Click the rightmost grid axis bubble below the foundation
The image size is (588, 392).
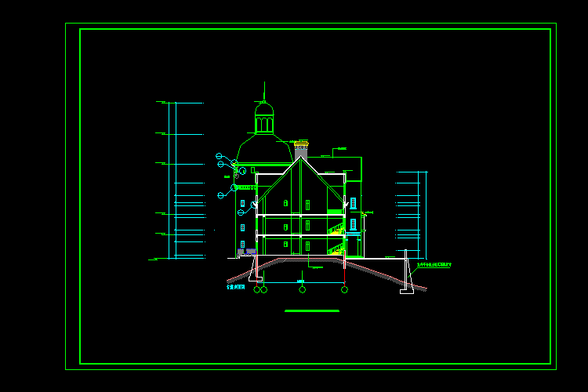(344, 290)
